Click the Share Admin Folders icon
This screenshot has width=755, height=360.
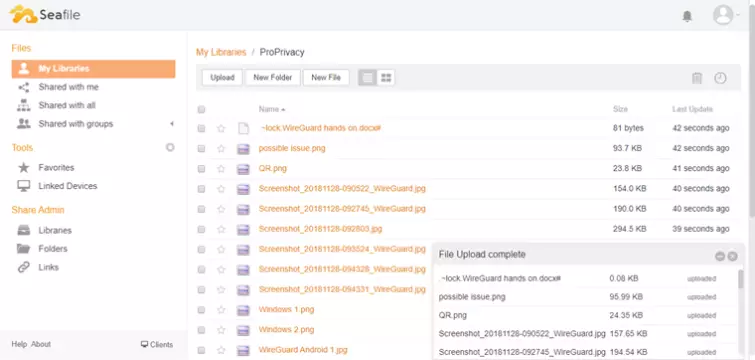pos(23,248)
